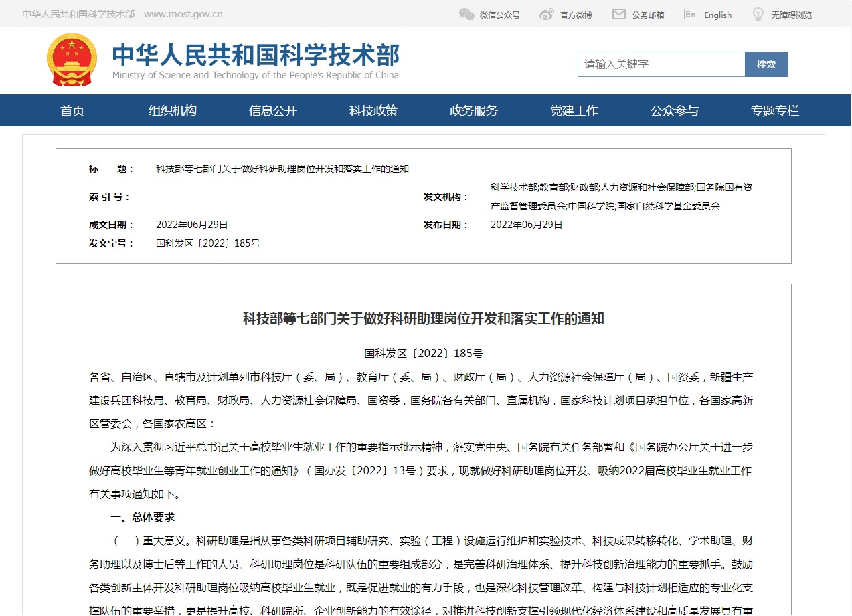Switch to English via the En icon

[x=689, y=14]
